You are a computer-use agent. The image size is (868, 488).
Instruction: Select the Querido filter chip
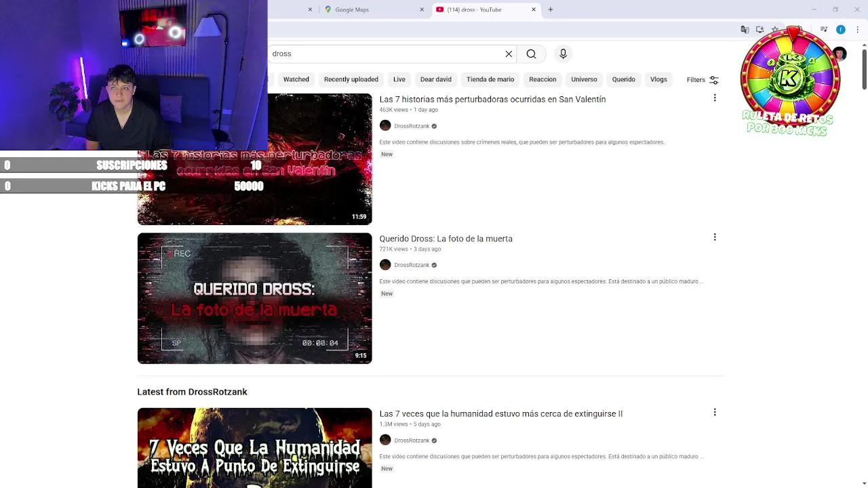[623, 79]
